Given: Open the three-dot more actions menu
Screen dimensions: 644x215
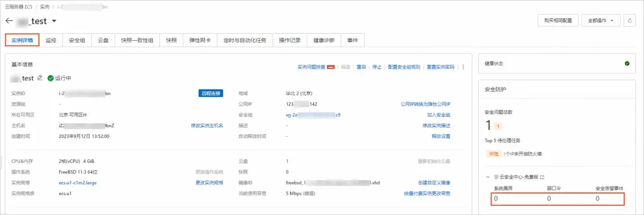Looking at the screenshot, I should [x=463, y=67].
